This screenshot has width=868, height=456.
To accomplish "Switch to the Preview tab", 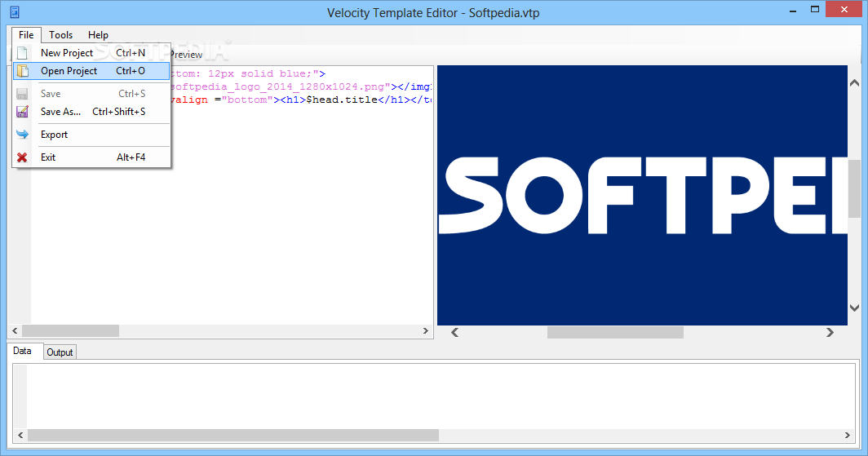I will pos(186,54).
